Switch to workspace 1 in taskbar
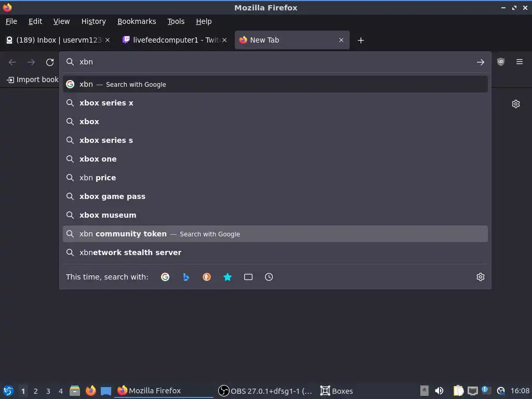This screenshot has width=532, height=399. click(23, 391)
